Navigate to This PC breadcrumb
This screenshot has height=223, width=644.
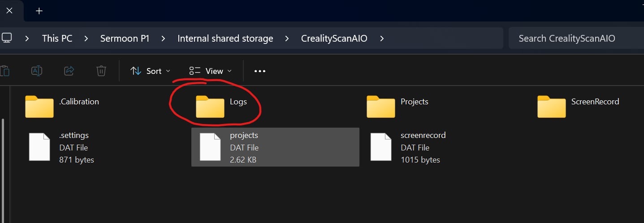tap(57, 39)
